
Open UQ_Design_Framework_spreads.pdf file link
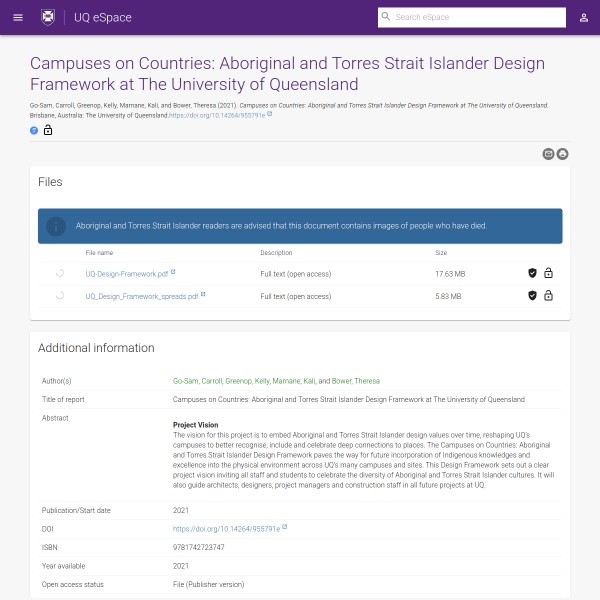pyautogui.click(x=141, y=296)
